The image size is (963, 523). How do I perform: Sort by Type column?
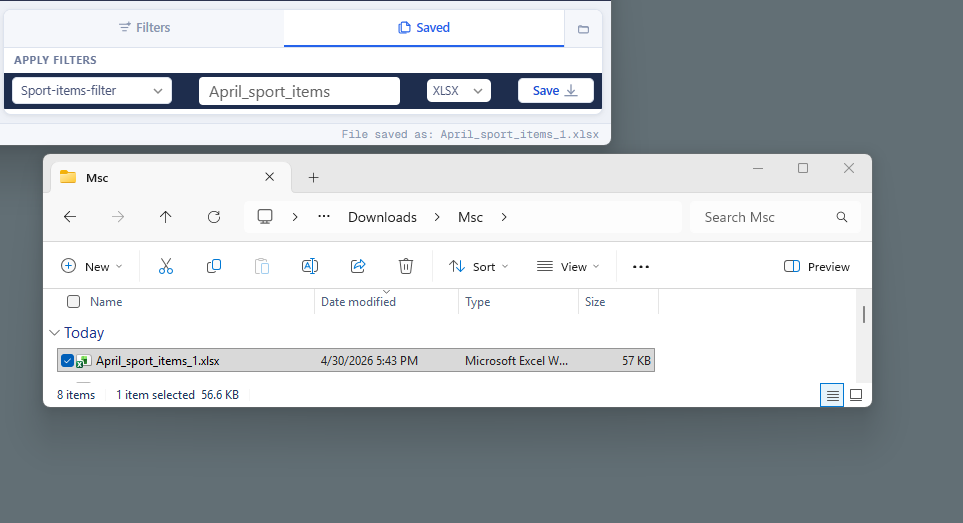coord(477,301)
